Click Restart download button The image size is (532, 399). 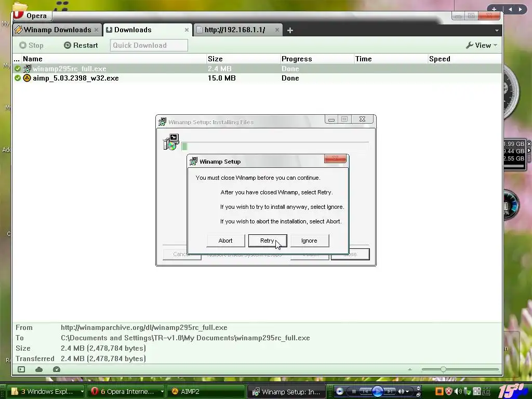81,45
